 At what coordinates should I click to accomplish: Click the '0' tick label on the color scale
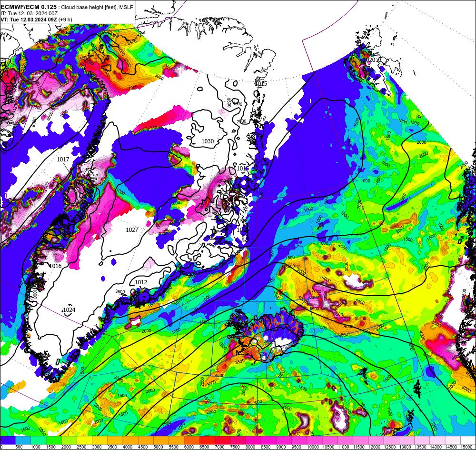pos(2,447)
